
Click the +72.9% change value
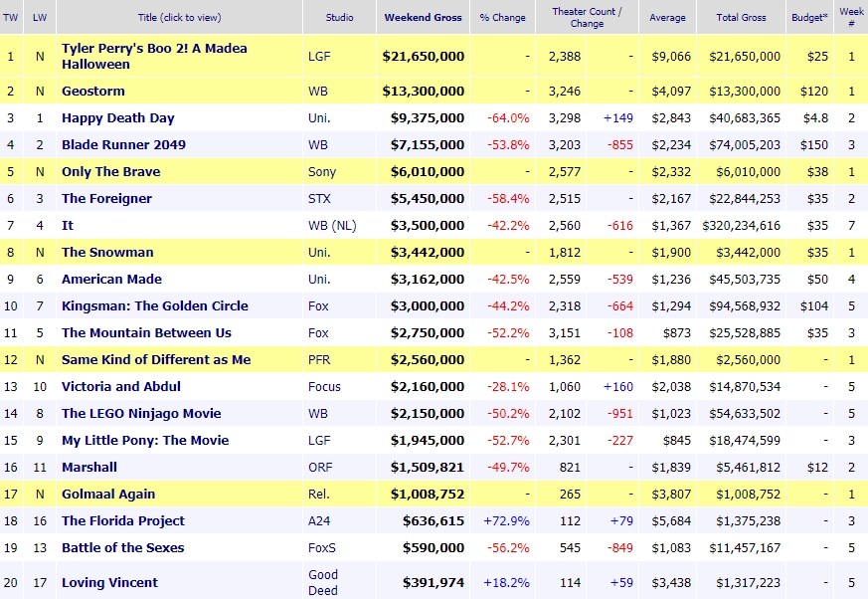[x=506, y=520]
